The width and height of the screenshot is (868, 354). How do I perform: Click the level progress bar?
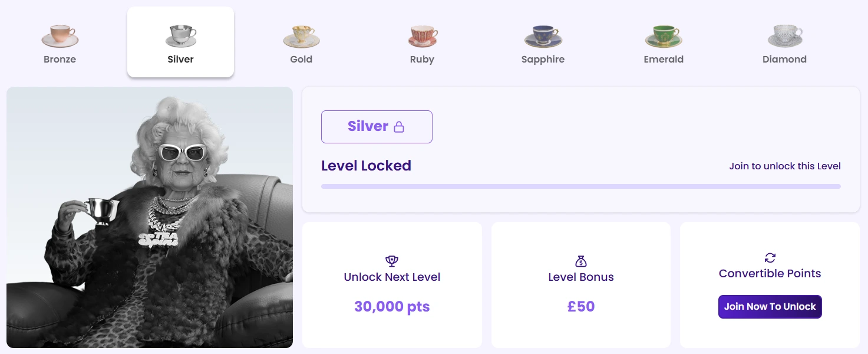pyautogui.click(x=580, y=186)
